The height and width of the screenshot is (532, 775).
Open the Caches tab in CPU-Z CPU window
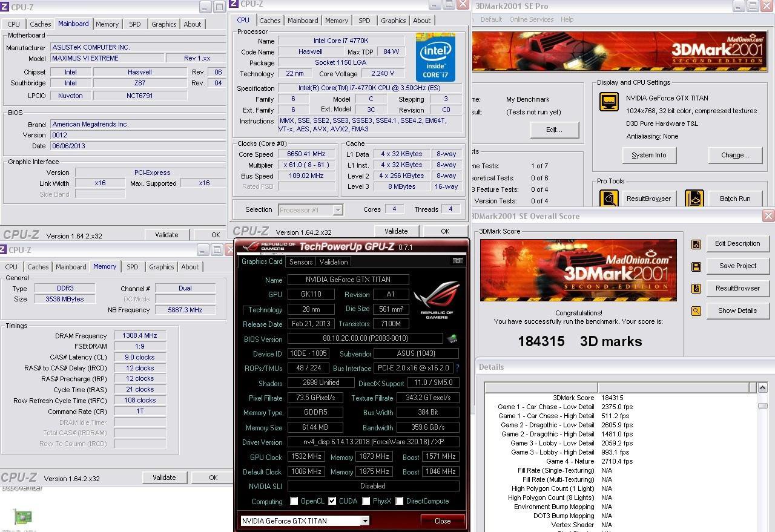point(270,21)
